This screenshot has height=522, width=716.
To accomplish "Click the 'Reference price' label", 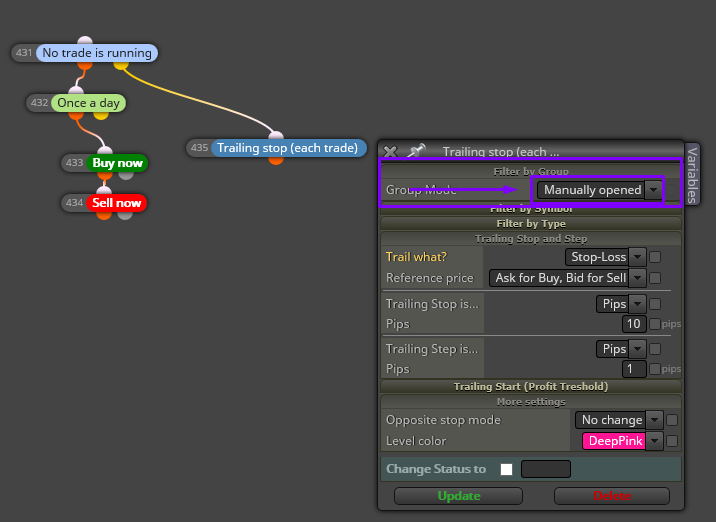I will click(430, 278).
